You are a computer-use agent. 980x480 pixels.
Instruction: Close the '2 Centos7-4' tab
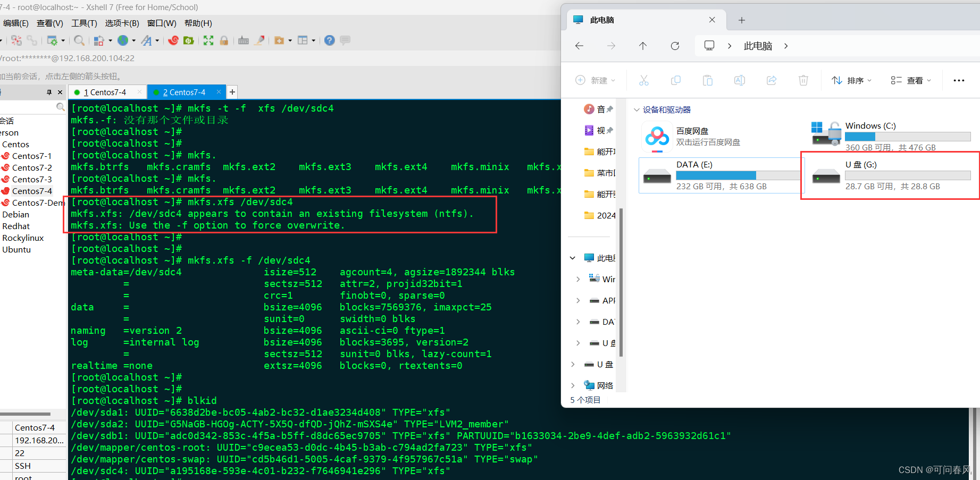point(219,92)
